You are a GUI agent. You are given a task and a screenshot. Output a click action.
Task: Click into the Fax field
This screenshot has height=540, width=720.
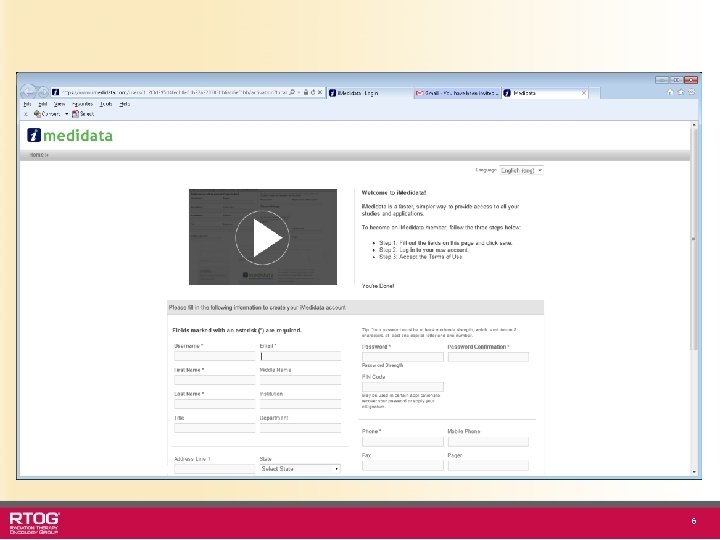[x=403, y=466]
